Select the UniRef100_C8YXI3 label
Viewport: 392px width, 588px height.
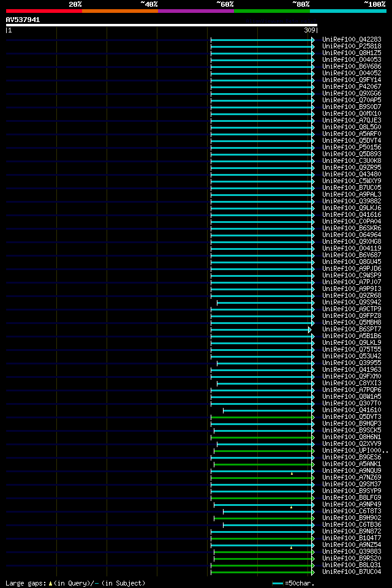[x=352, y=383]
